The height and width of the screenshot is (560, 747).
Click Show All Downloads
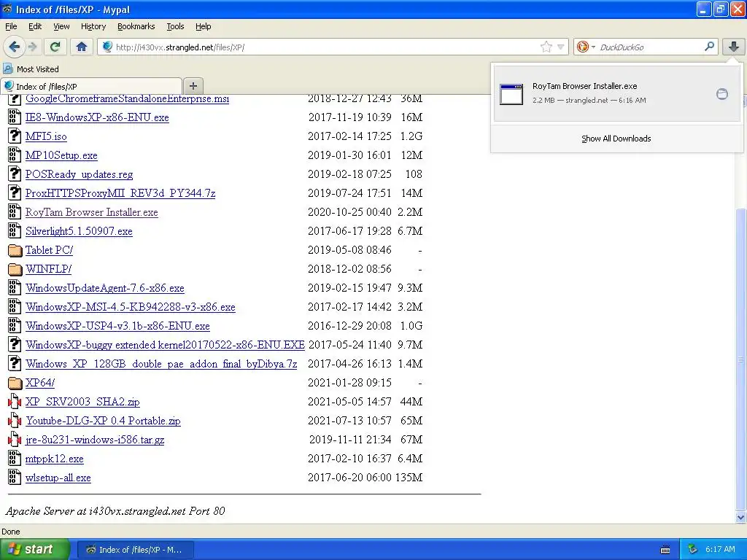point(616,139)
